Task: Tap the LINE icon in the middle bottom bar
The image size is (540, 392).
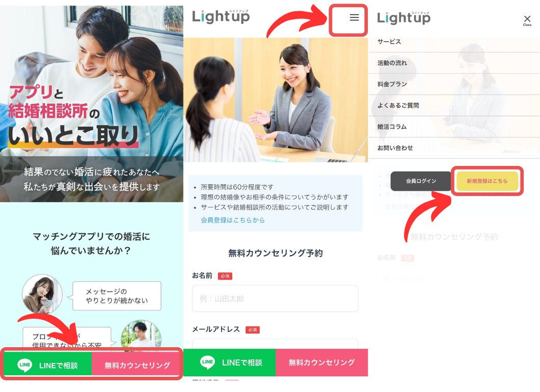Action: (207, 362)
